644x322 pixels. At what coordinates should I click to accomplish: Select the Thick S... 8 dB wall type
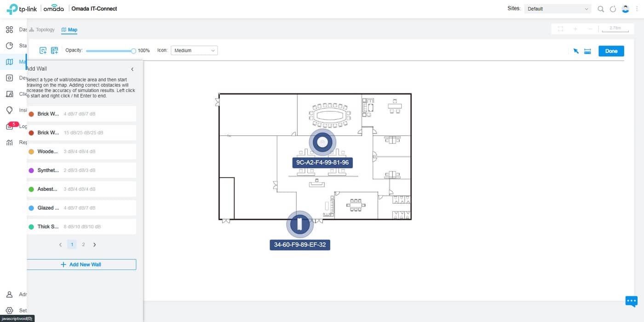pos(81,227)
